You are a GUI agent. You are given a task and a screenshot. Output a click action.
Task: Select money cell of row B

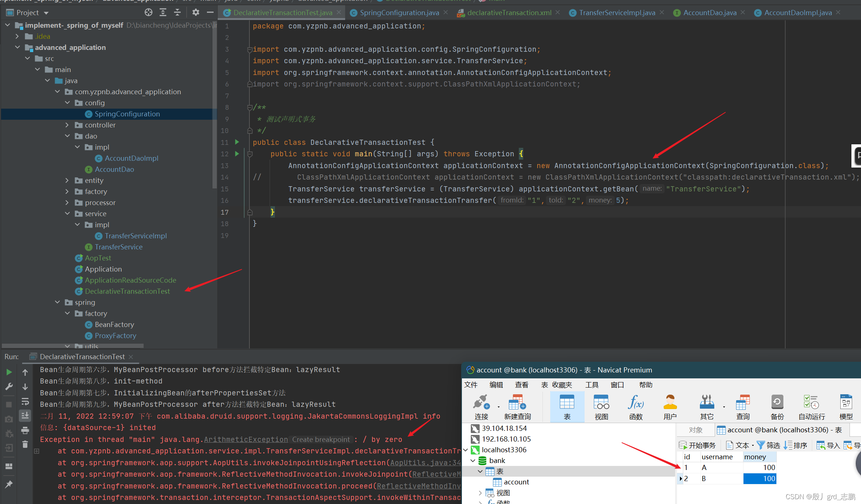coord(760,479)
